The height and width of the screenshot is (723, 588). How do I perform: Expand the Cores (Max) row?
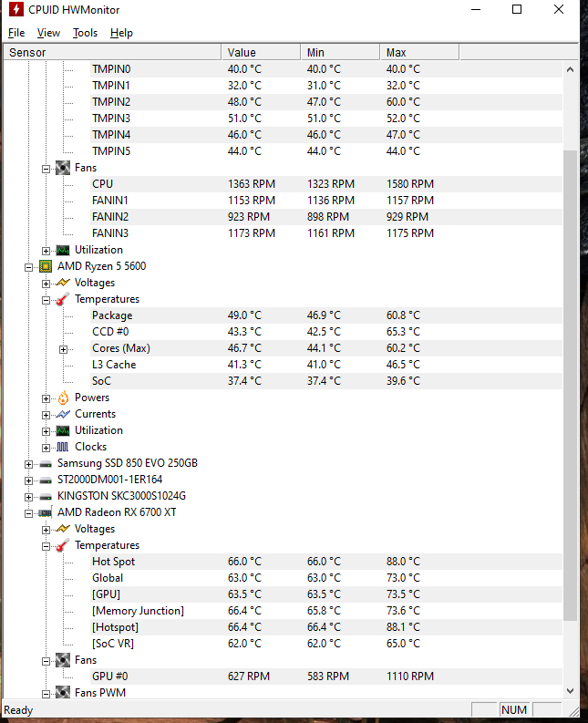pos(63,349)
